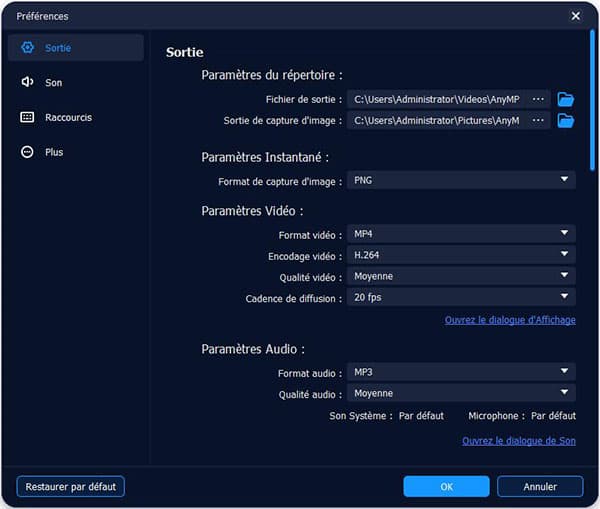Screen dimensions: 600x509
Task: Open the Qualité vidéo dropdown
Action: coord(461,276)
